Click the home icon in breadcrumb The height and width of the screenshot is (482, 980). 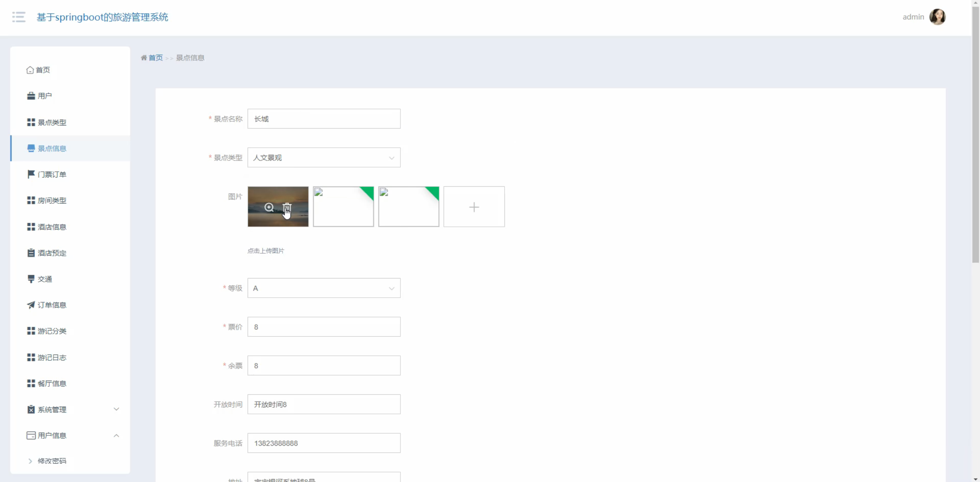tap(144, 58)
